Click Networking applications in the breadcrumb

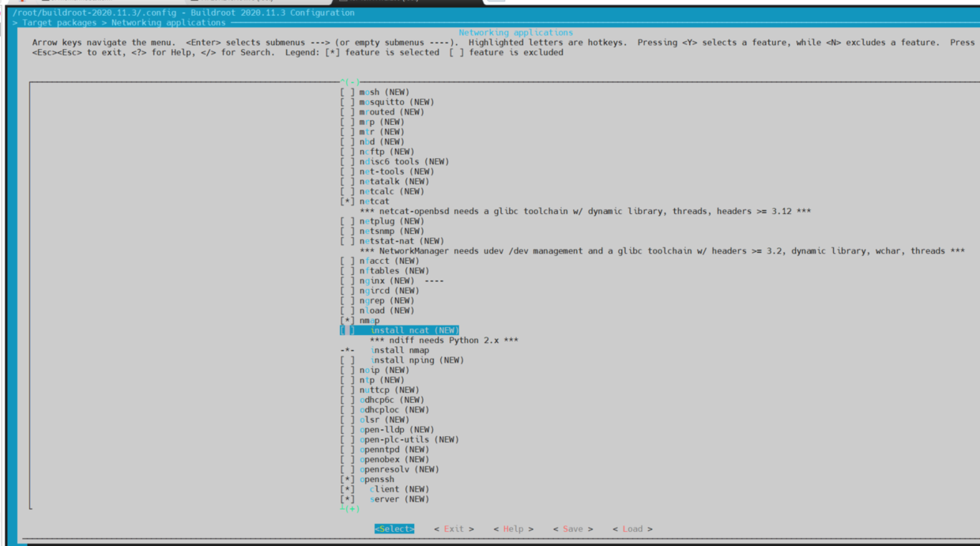coord(168,23)
